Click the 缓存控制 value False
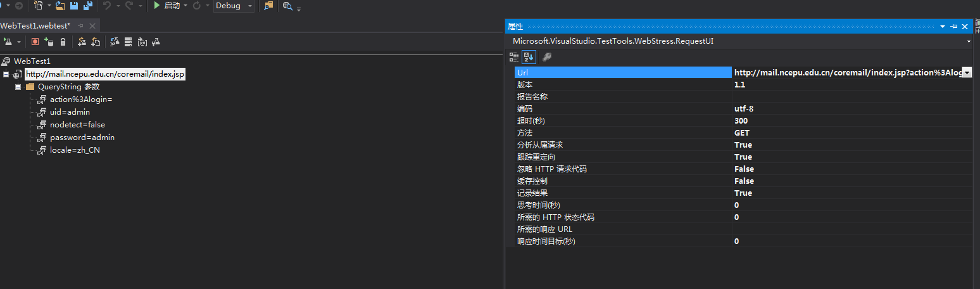This screenshot has height=289, width=980. [x=853, y=181]
